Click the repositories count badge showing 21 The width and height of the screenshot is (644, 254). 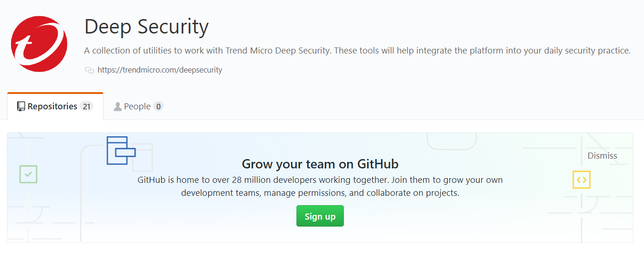pos(86,107)
